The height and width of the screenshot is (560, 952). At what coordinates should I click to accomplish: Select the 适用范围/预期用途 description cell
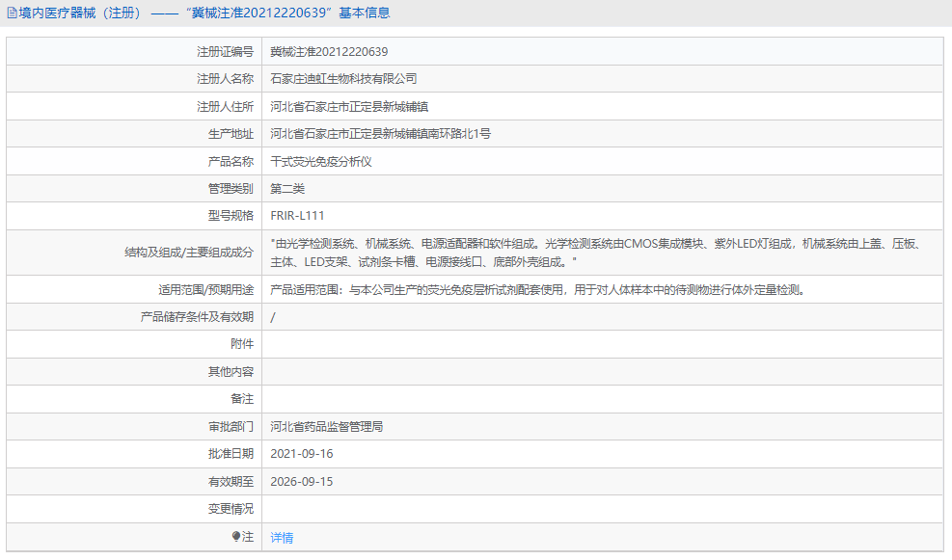click(x=540, y=288)
